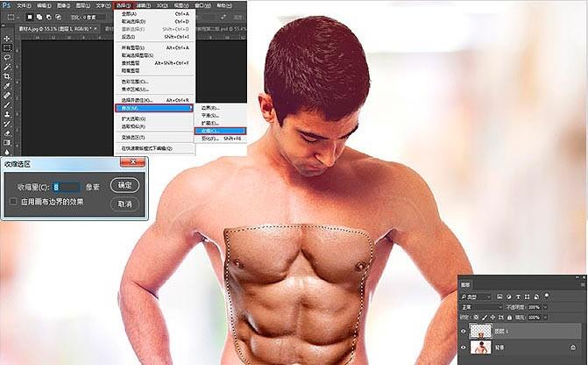Filter layers by adjustment layer icon

pyautogui.click(x=509, y=297)
